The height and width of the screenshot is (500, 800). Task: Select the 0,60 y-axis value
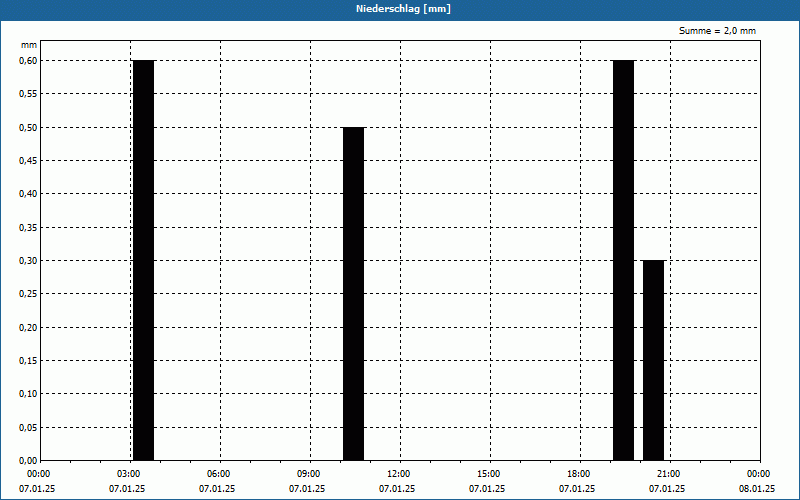[x=28, y=61]
